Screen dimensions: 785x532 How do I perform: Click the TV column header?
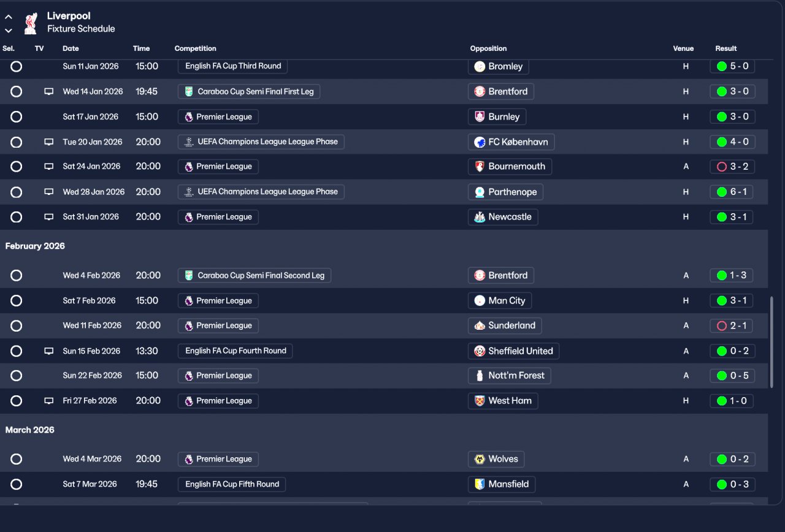tap(39, 48)
